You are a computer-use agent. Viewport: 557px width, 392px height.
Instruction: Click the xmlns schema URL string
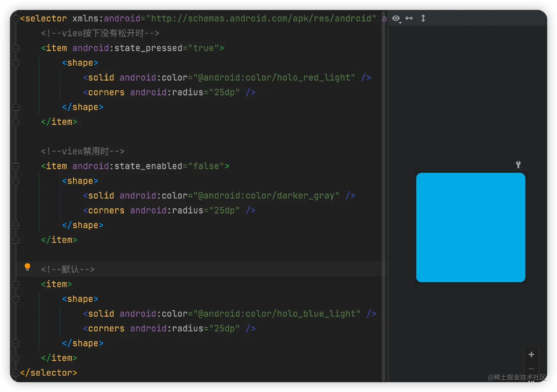tap(261, 18)
